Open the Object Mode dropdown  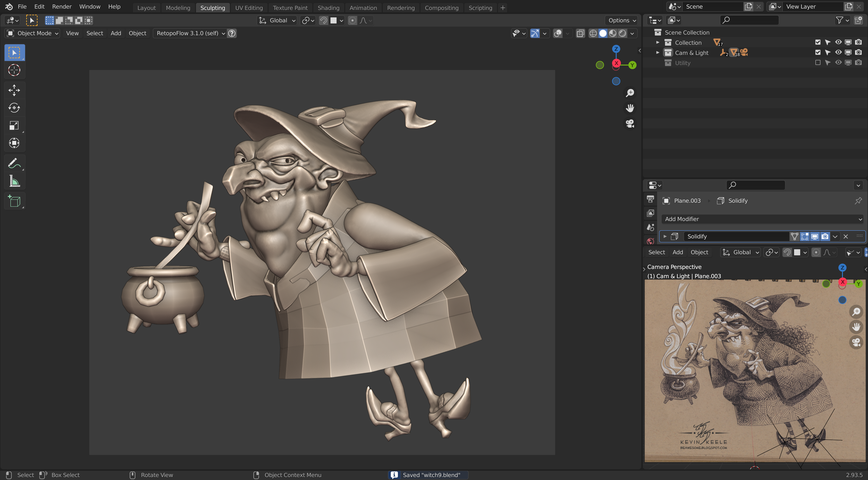click(x=33, y=33)
